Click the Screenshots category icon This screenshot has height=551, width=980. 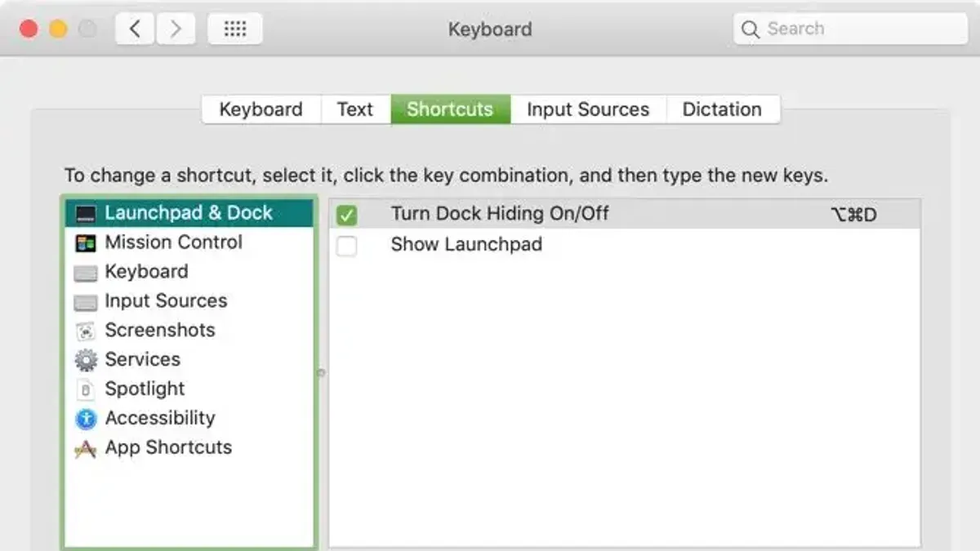point(86,331)
